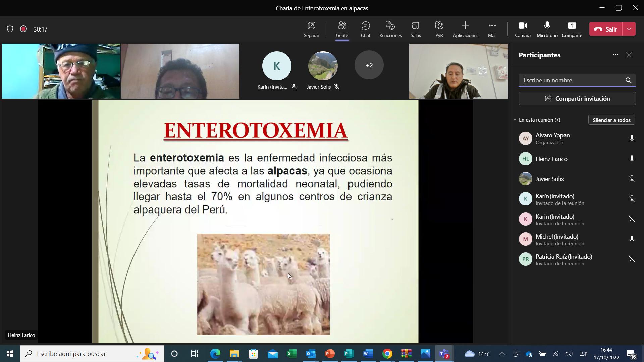Open Más options menu

pos(492,29)
